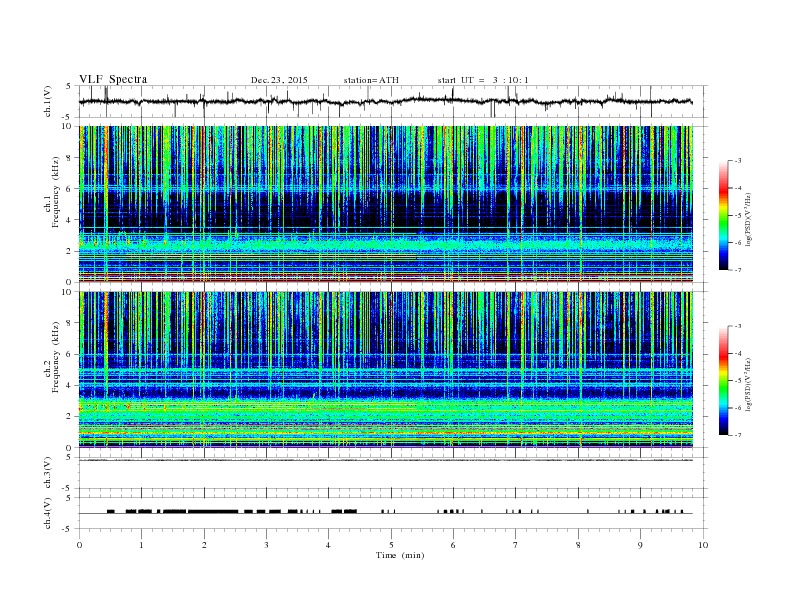This screenshot has width=792, height=612.
Task: Click the time axis tick label "0"
Action: [79, 545]
